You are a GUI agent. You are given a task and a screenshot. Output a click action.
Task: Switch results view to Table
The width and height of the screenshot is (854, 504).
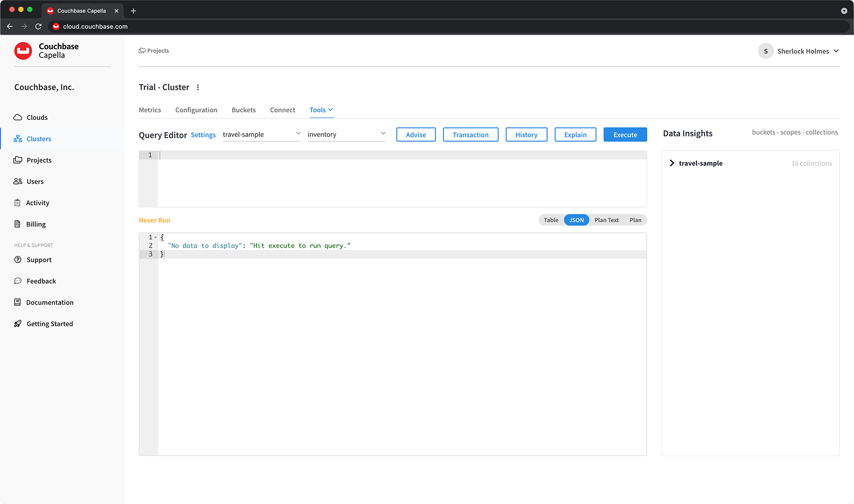pyautogui.click(x=551, y=220)
